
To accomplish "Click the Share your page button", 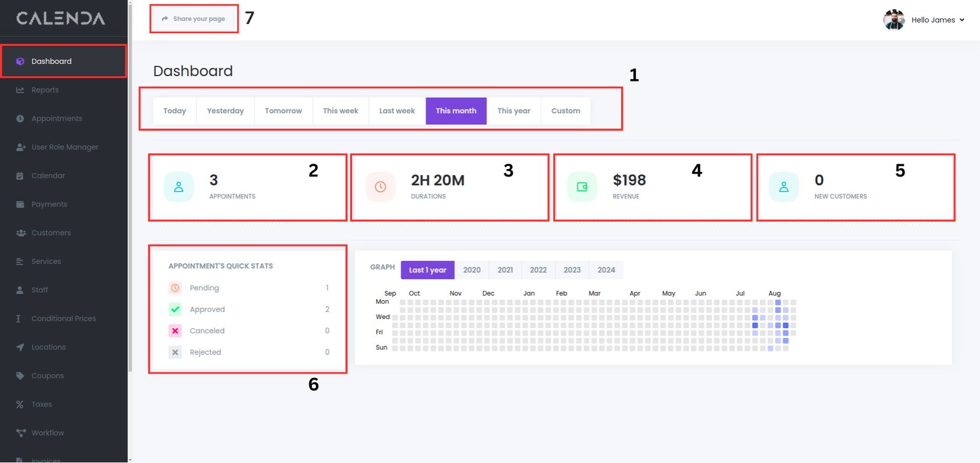I will (x=194, y=19).
